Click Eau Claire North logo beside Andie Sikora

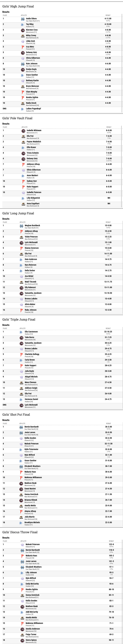23,19
